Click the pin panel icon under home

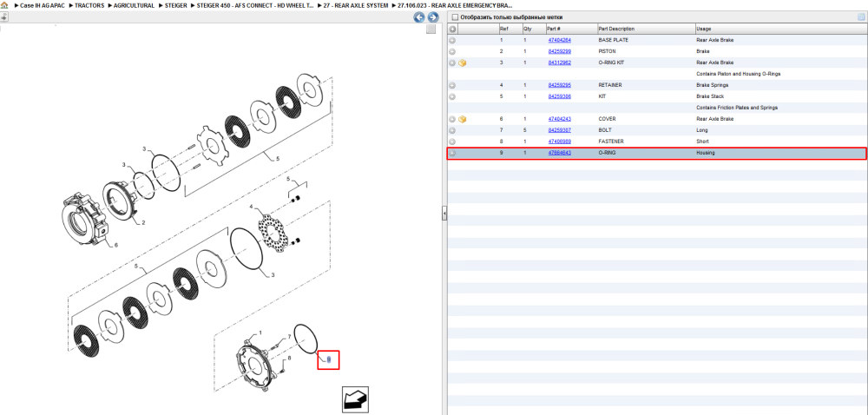click(x=3, y=16)
